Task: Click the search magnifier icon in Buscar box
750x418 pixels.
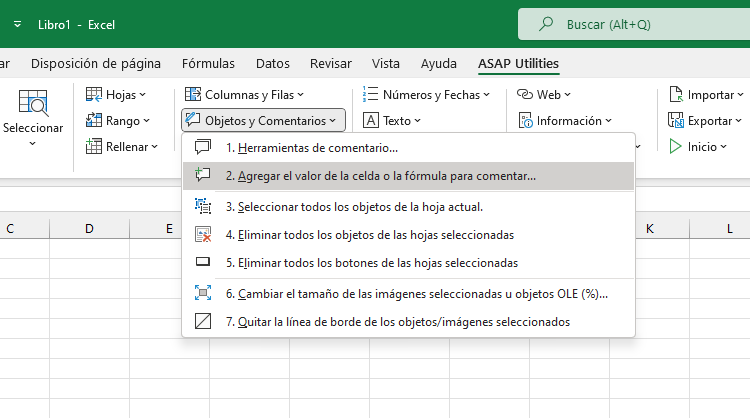Action: click(546, 24)
